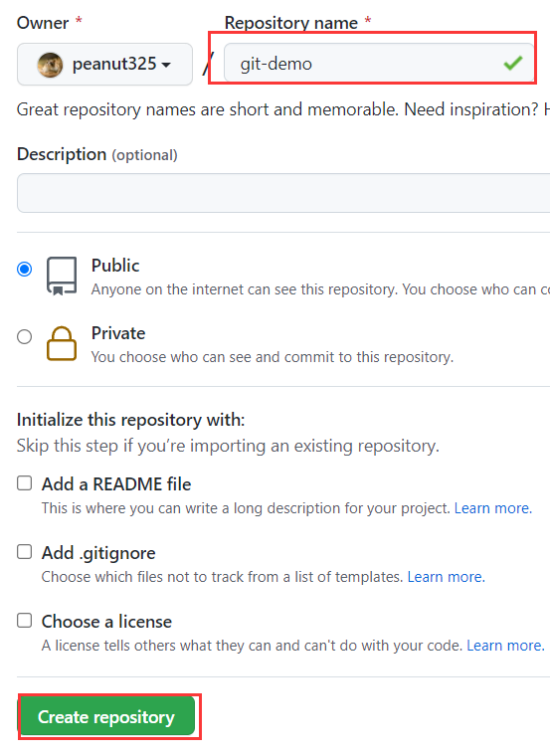550x756 pixels.
Task: Click the Public option heading text
Action: tap(115, 266)
